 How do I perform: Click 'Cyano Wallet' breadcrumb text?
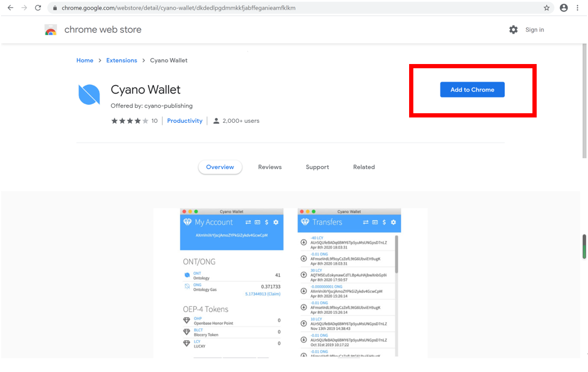point(169,60)
